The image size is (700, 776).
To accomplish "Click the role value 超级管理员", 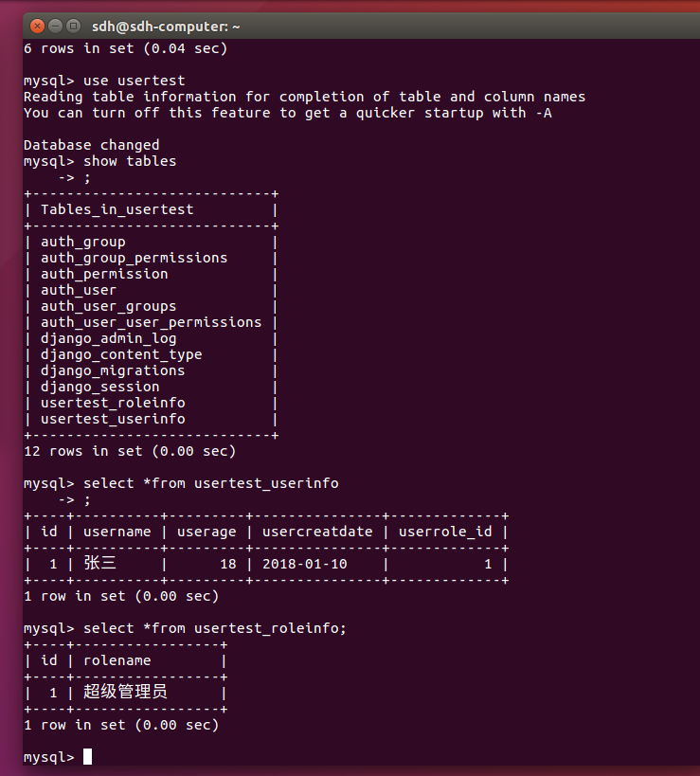I will pyautogui.click(x=125, y=692).
